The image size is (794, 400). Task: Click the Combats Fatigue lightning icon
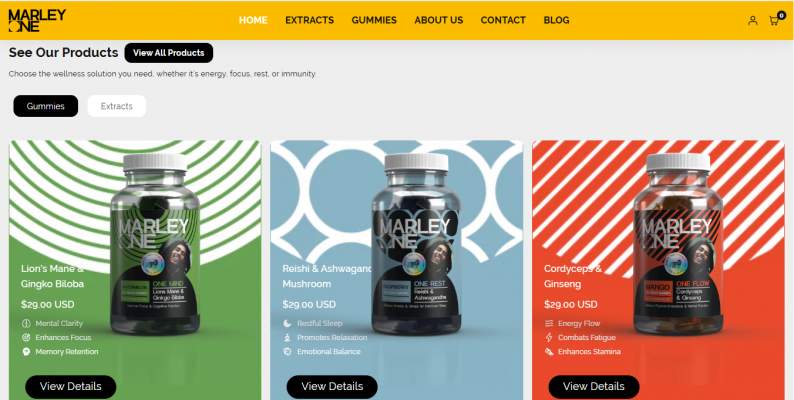click(x=549, y=337)
